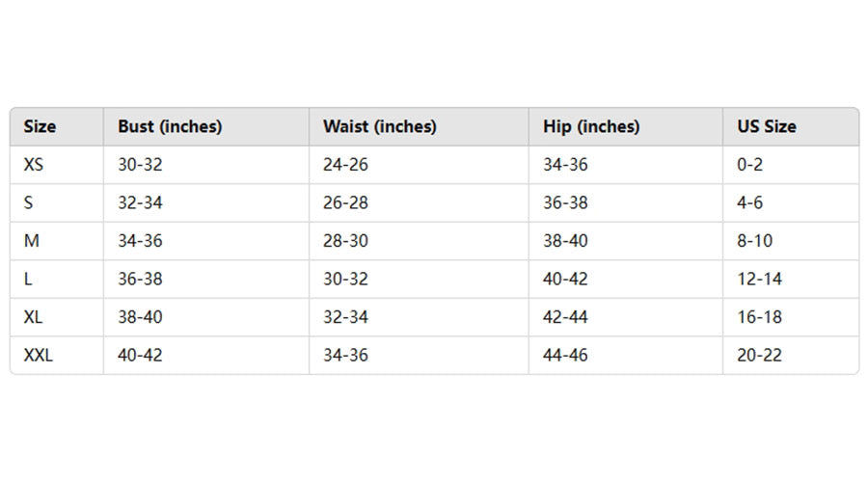Click the Waist (inches) column header

[379, 126]
